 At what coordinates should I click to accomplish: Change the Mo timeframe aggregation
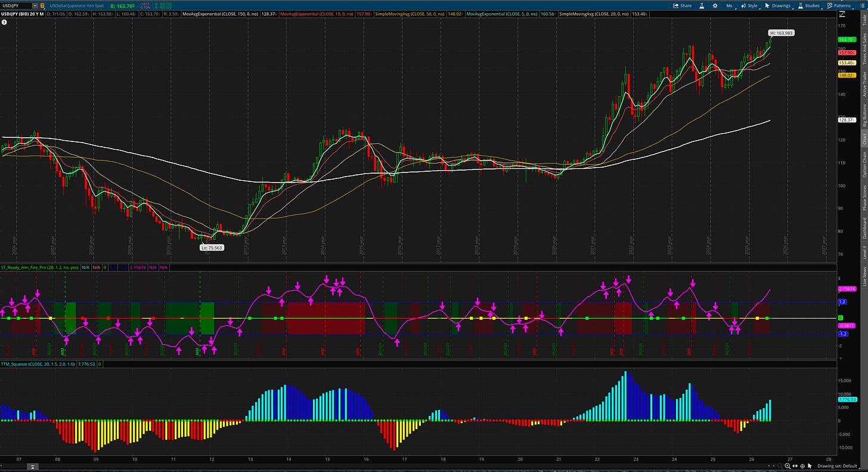point(729,5)
